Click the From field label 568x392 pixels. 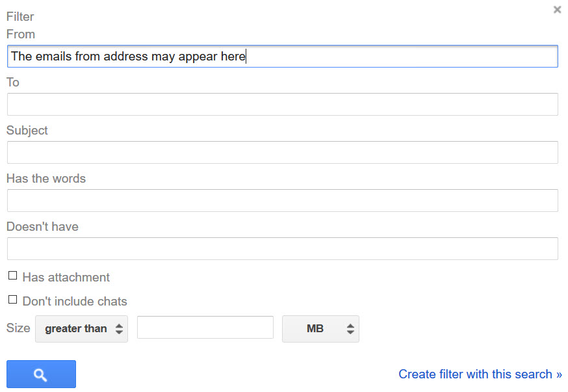click(x=21, y=34)
